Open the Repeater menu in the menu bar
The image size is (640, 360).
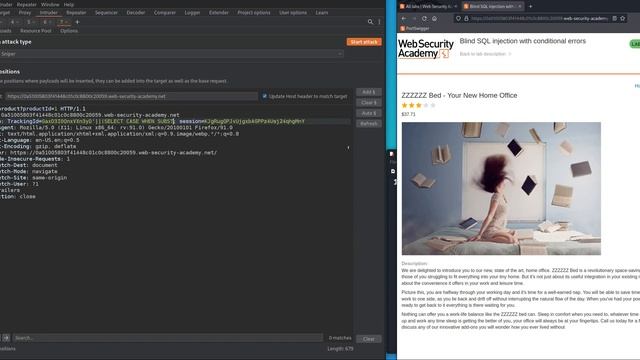pos(27,4)
